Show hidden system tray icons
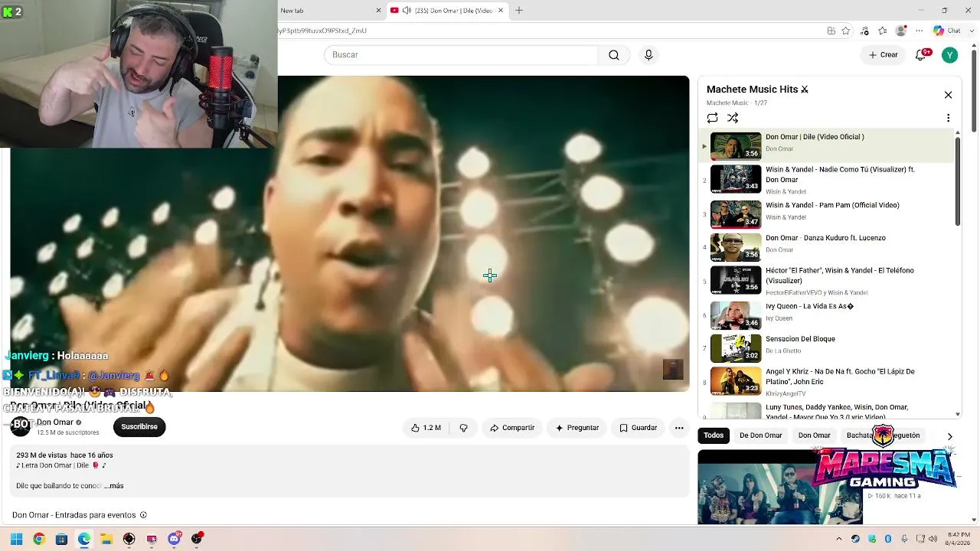This screenshot has width=980, height=551. 839,539
